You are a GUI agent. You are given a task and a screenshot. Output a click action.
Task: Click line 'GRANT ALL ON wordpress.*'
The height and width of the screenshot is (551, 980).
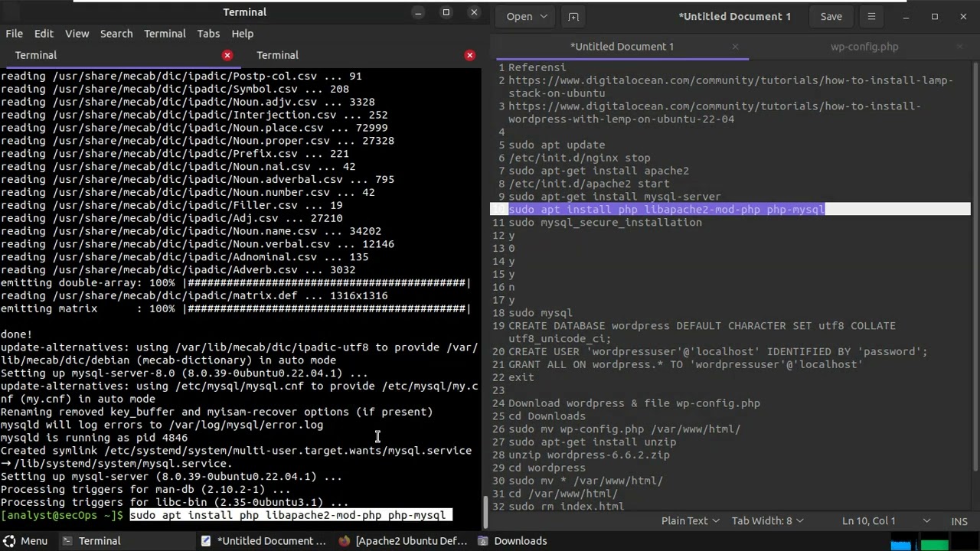pos(685,364)
